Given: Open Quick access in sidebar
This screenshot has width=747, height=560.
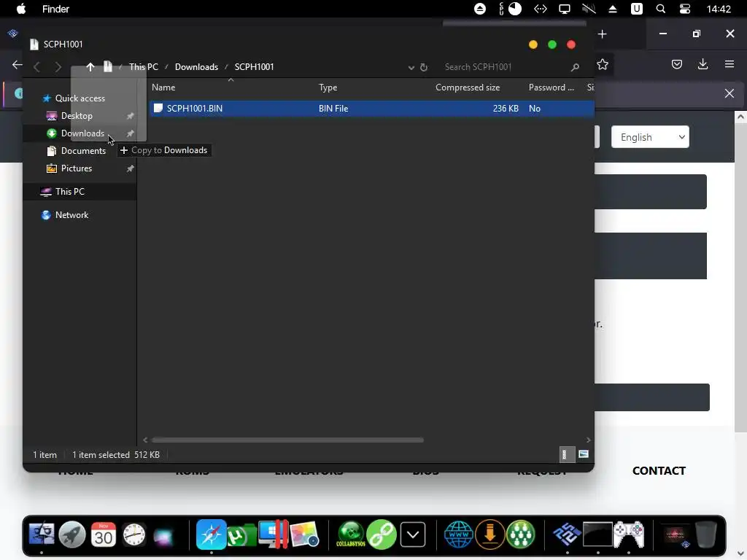Looking at the screenshot, I should point(80,98).
